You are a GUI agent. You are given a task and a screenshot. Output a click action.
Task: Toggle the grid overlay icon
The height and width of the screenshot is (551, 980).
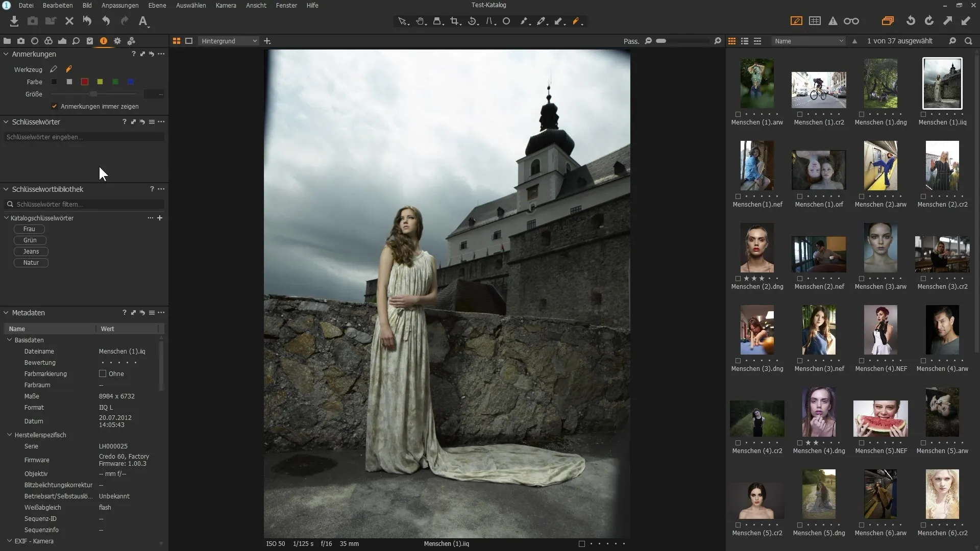pyautogui.click(x=815, y=21)
